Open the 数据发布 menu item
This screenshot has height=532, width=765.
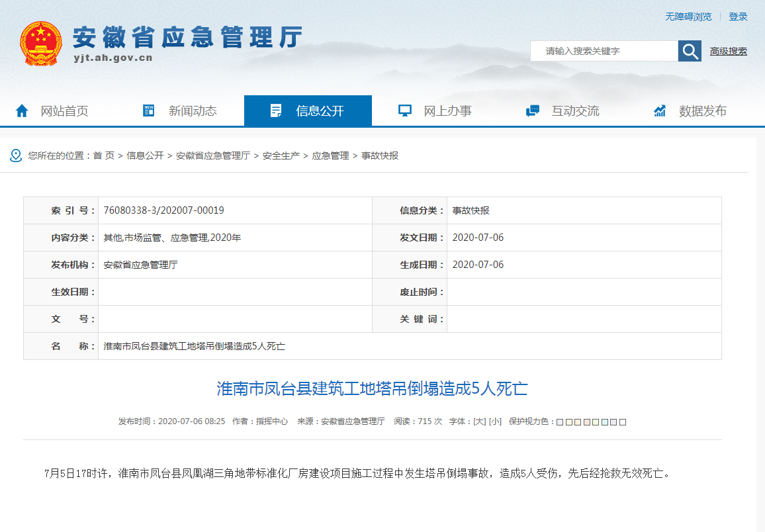click(x=703, y=111)
